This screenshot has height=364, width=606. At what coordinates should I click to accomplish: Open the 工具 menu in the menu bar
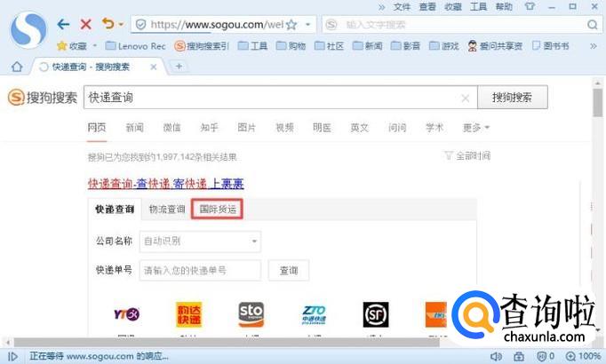tap(478, 6)
